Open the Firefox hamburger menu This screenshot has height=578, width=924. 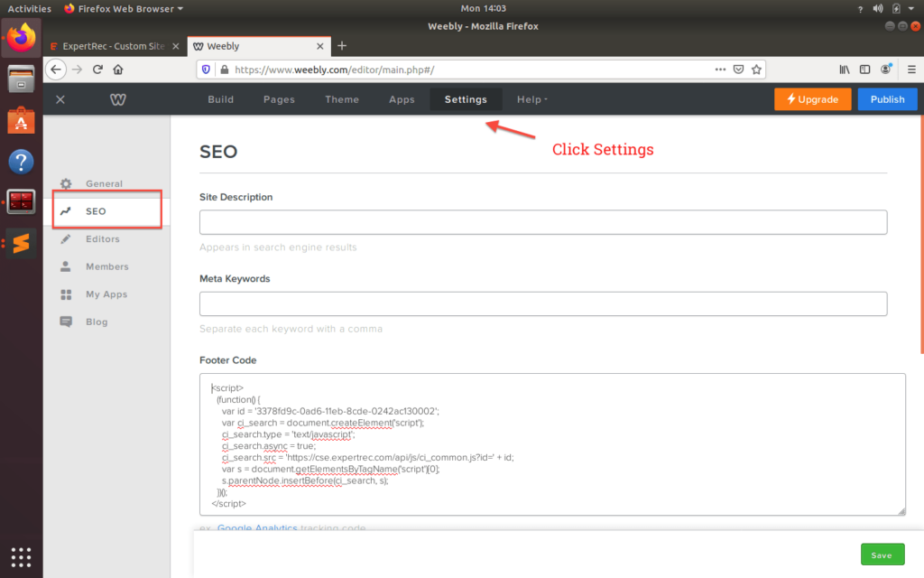[x=912, y=69]
